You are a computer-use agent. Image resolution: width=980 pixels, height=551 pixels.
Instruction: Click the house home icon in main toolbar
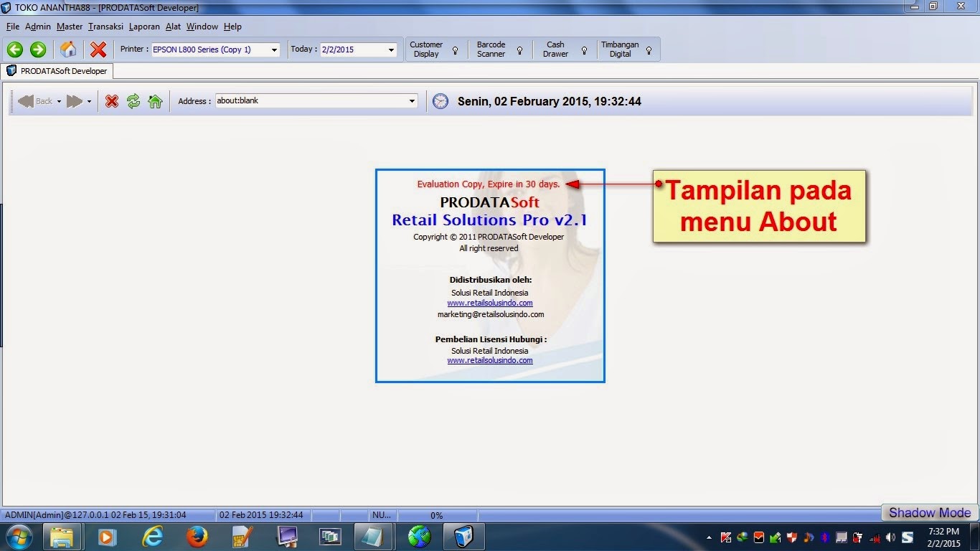[x=68, y=50]
